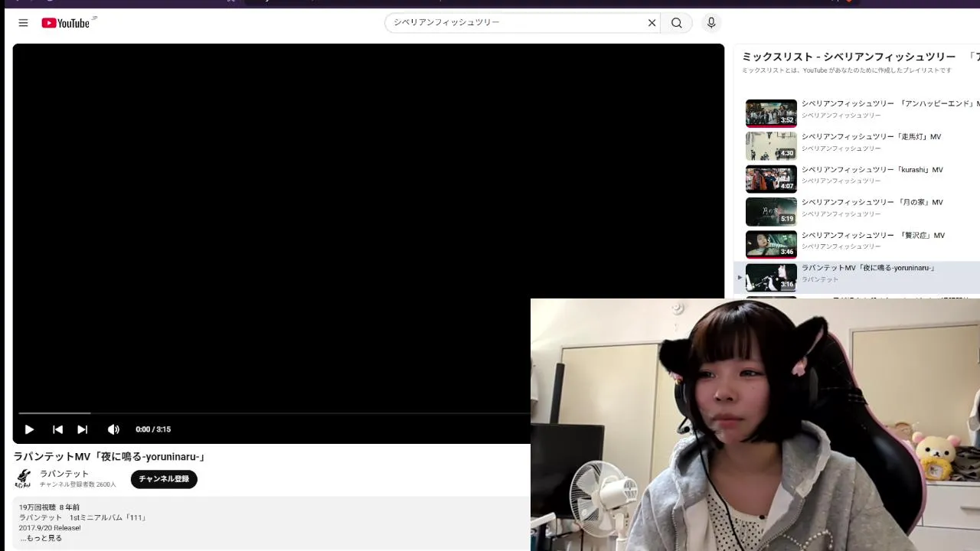Open the ラパンテット channel avatar
The height and width of the screenshot is (551, 980).
click(23, 479)
